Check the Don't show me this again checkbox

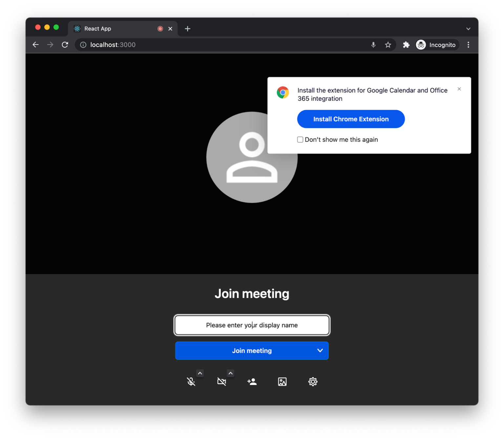300,139
